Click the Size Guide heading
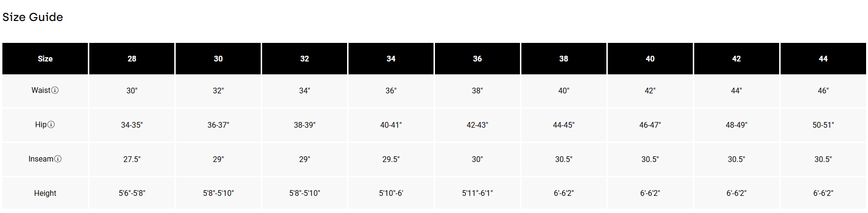The image size is (868, 213). click(32, 17)
